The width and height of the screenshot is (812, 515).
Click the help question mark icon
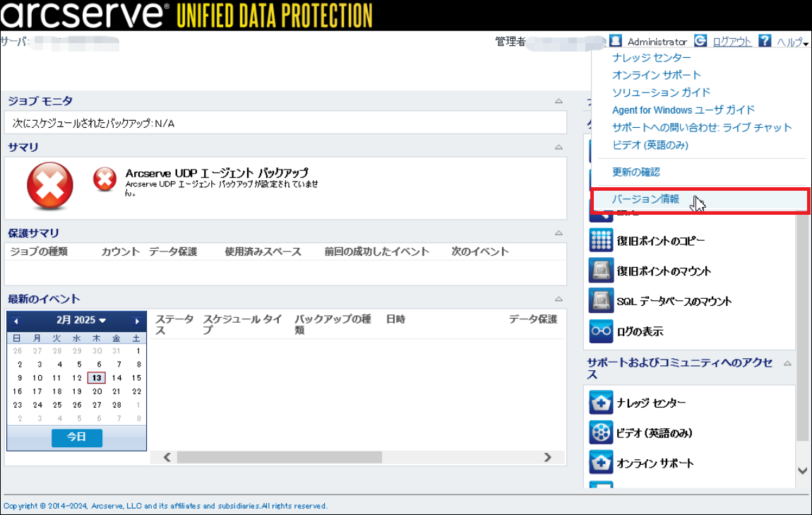765,40
